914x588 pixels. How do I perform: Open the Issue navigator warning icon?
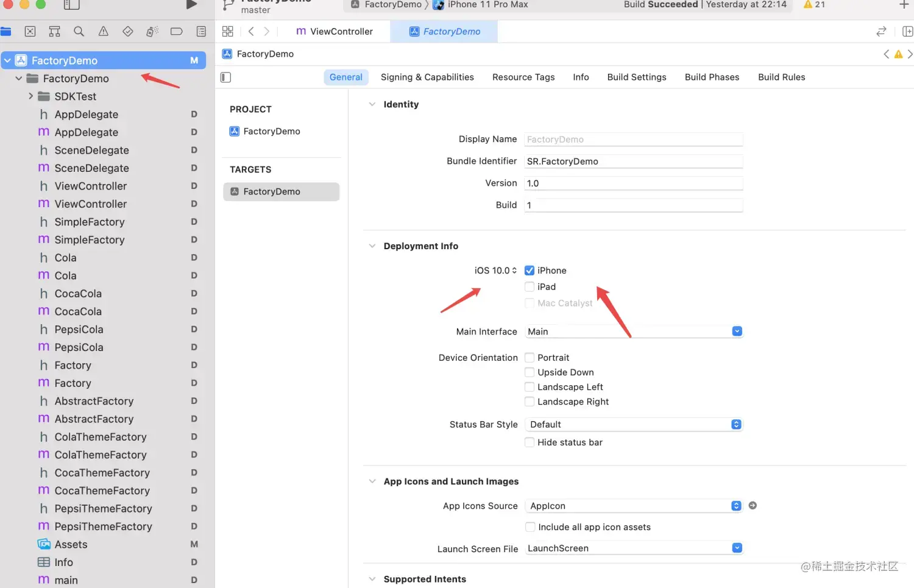tap(103, 31)
